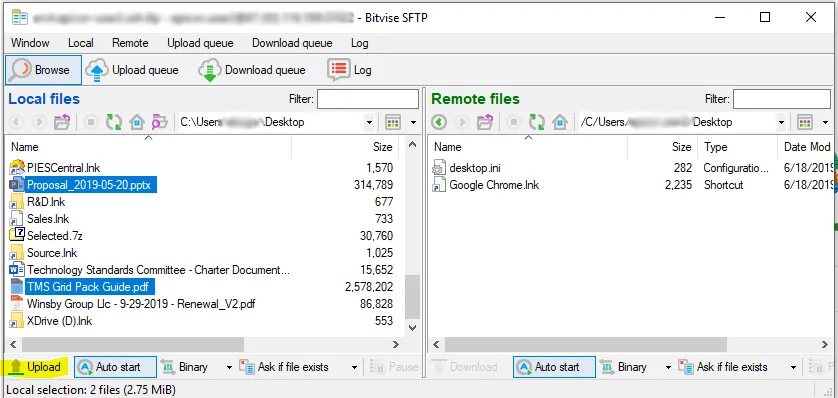Click PIESCentral.lnk shortcut icon
The width and height of the screenshot is (838, 398).
pos(17,168)
